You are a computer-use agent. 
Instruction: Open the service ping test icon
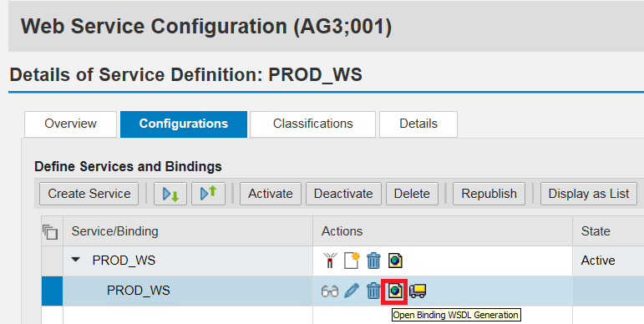(x=330, y=261)
